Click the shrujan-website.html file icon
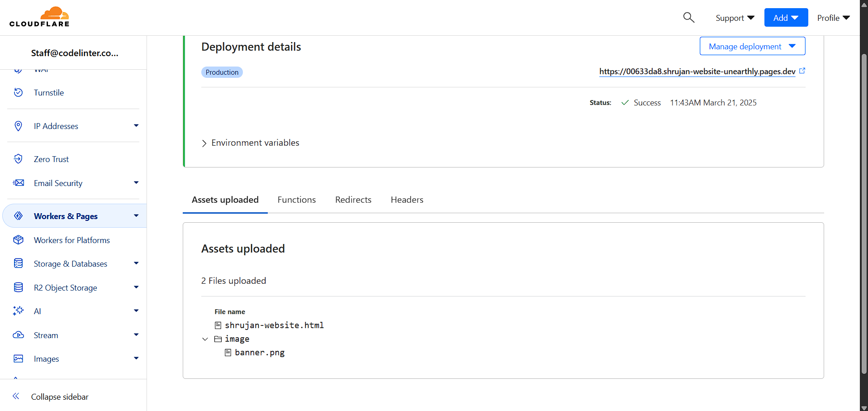Screen dimensions: 868x411 click(x=218, y=325)
